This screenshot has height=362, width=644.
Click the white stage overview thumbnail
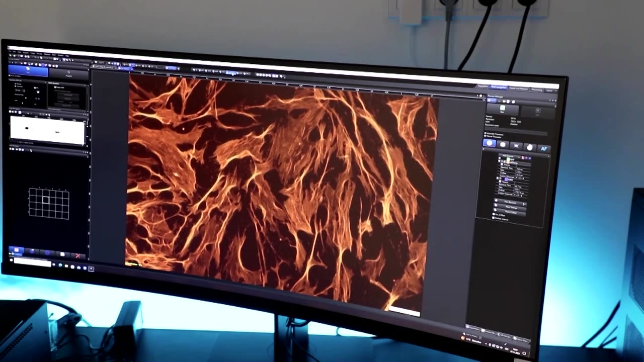47,130
